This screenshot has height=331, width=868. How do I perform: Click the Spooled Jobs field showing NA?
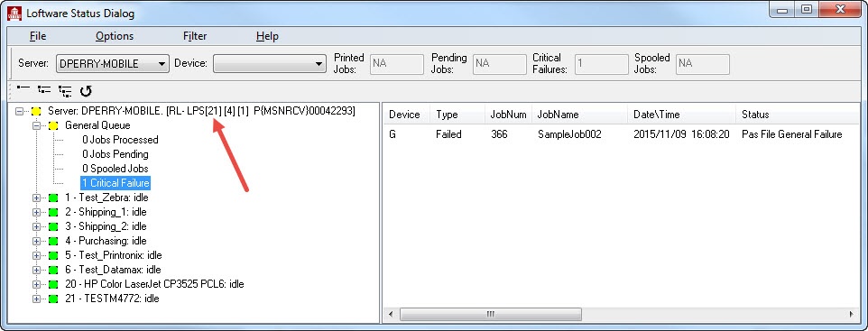[x=703, y=64]
